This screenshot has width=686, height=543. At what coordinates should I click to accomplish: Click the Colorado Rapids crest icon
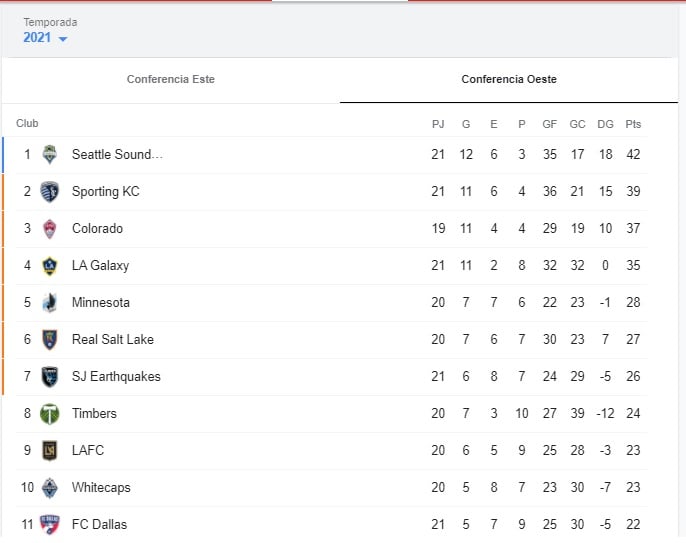[49, 229]
